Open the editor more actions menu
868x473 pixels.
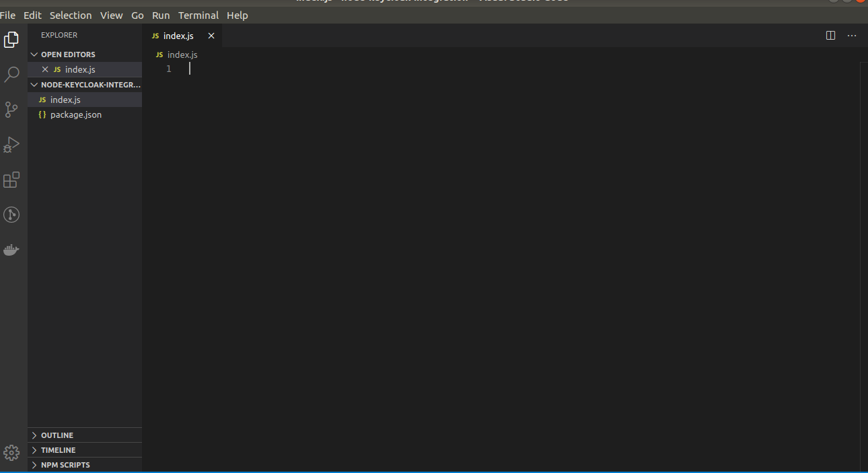(x=852, y=35)
